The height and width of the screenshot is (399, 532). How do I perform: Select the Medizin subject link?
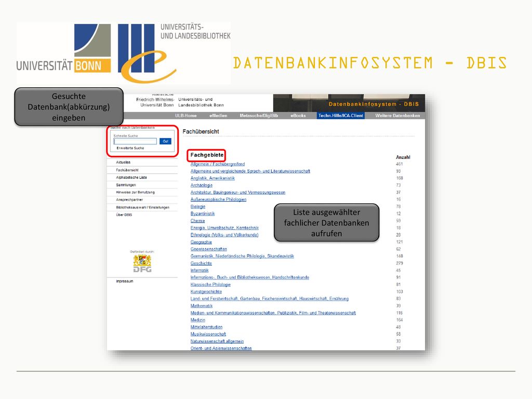point(198,320)
